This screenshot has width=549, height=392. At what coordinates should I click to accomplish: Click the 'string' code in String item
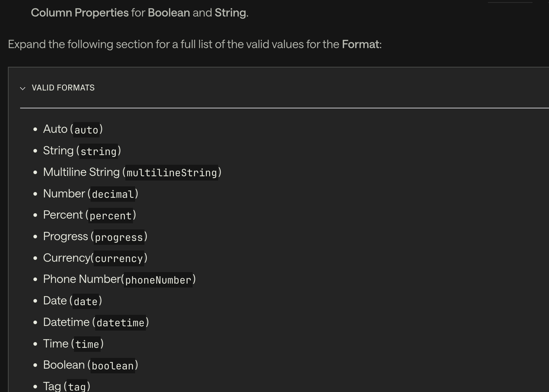click(x=99, y=151)
